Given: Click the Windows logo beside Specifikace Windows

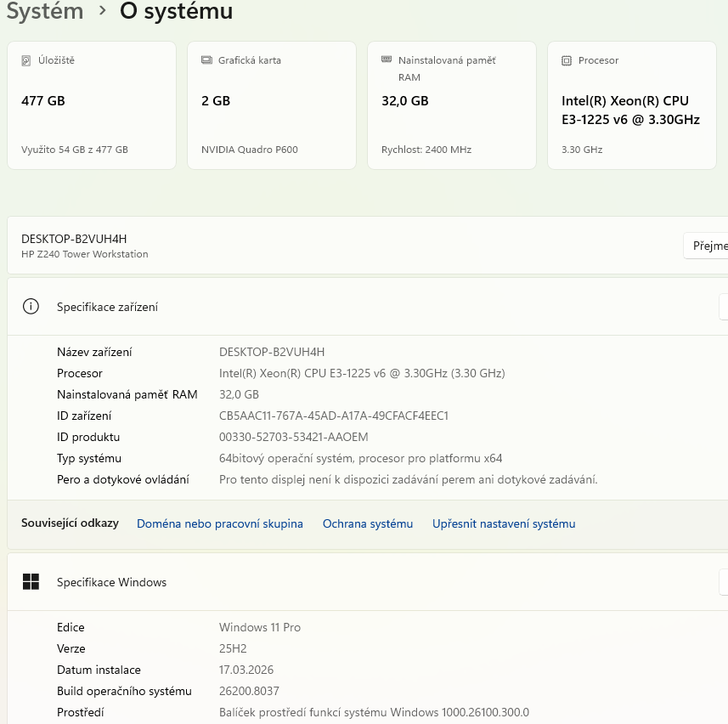Looking at the screenshot, I should click(x=31, y=582).
